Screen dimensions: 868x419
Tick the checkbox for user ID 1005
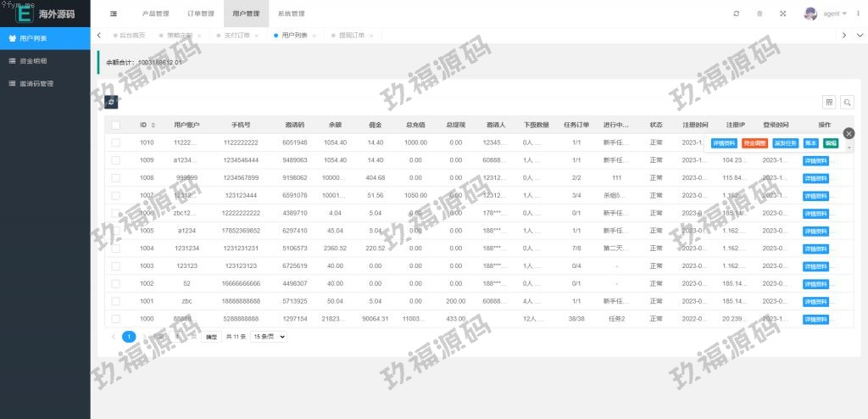pos(115,231)
